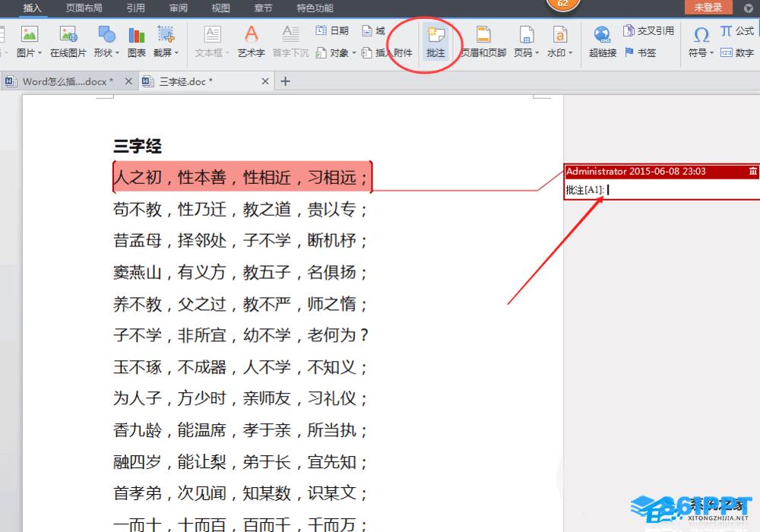The image size is (760, 532).
Task: Open the 特色功能 ribbon tab
Action: [315, 8]
